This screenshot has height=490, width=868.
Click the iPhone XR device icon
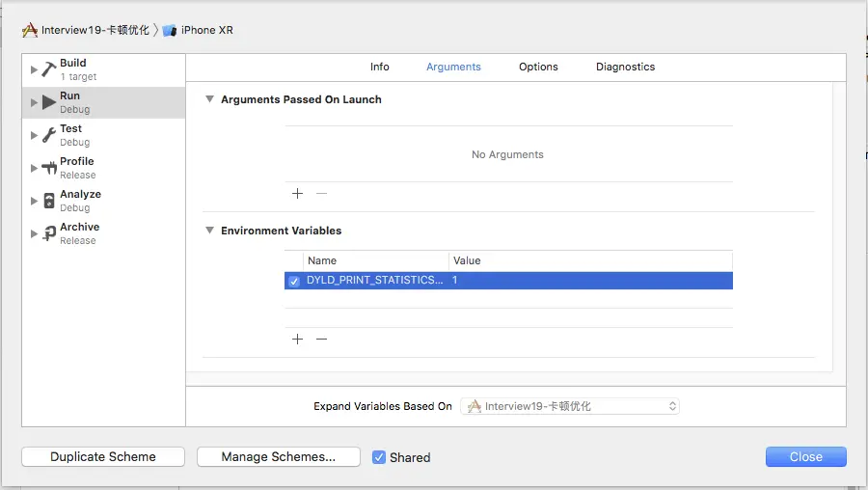(170, 31)
